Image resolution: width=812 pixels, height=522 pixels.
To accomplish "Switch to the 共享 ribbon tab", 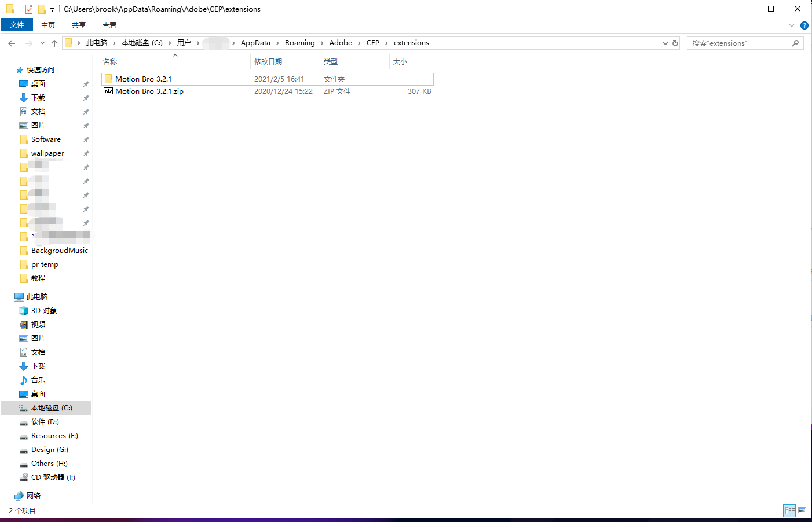I will (79, 25).
